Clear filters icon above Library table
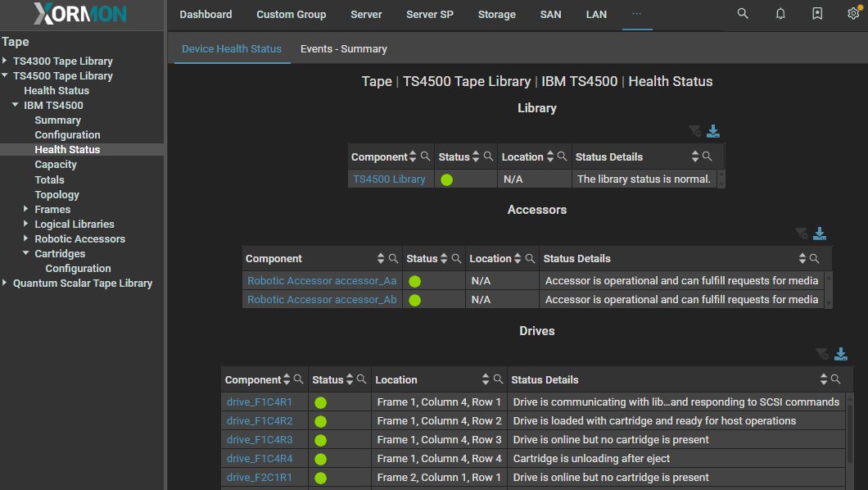The width and height of the screenshot is (868, 490). [x=694, y=131]
